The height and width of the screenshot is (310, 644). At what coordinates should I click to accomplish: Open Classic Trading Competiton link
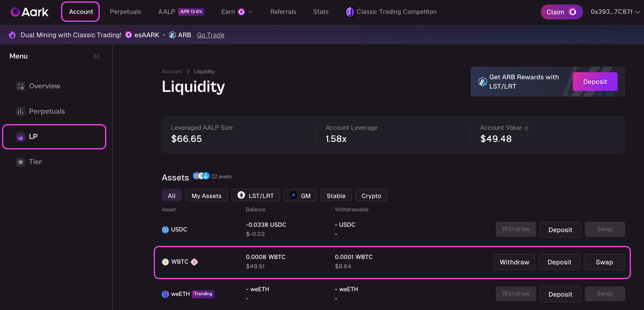[x=396, y=12]
